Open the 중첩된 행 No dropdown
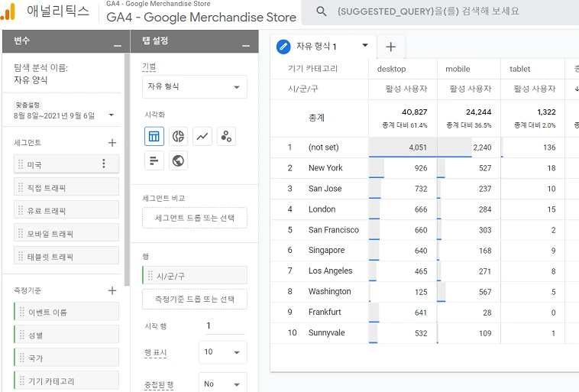 (x=223, y=383)
